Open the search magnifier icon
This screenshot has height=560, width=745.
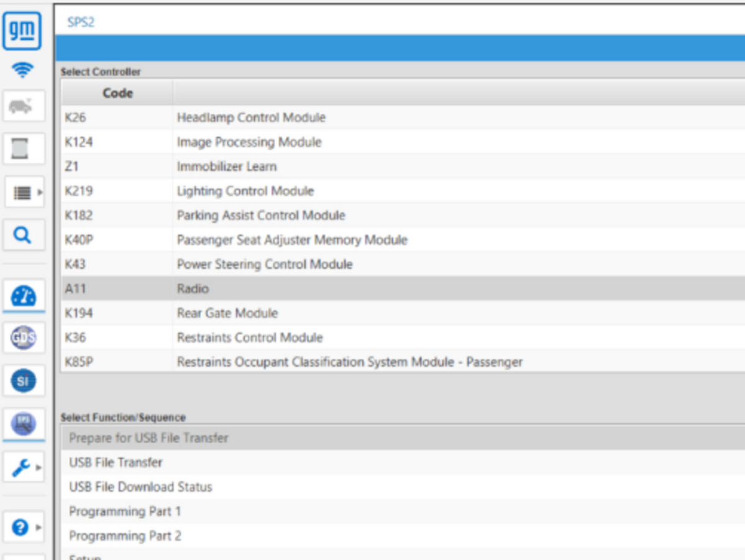point(24,234)
